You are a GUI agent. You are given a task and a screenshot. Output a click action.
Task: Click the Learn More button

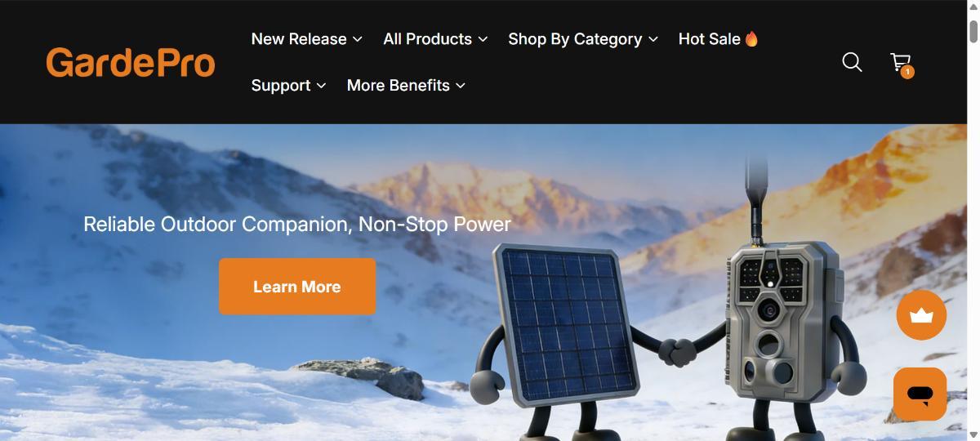[297, 287]
